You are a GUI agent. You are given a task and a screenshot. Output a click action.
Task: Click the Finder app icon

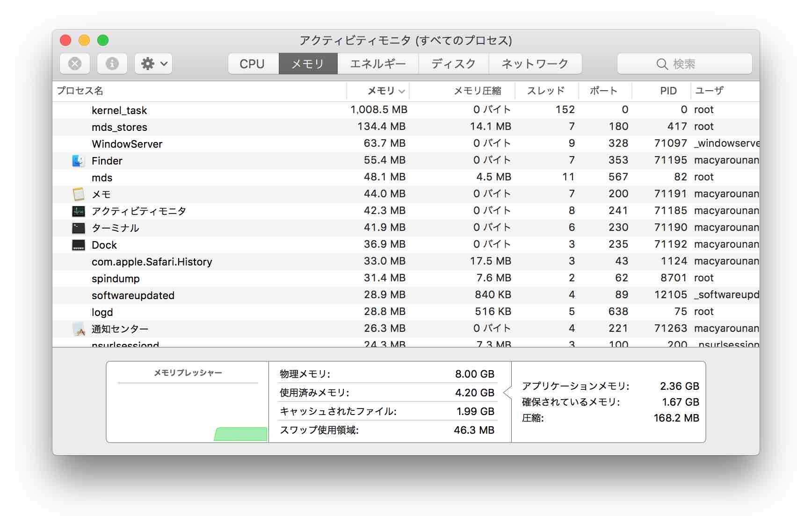tap(78, 161)
